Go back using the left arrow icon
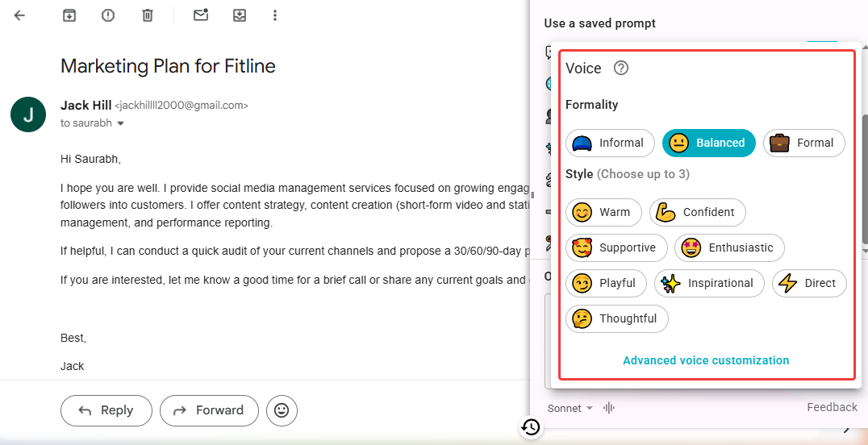Viewport: 868px width, 445px height. (x=19, y=15)
